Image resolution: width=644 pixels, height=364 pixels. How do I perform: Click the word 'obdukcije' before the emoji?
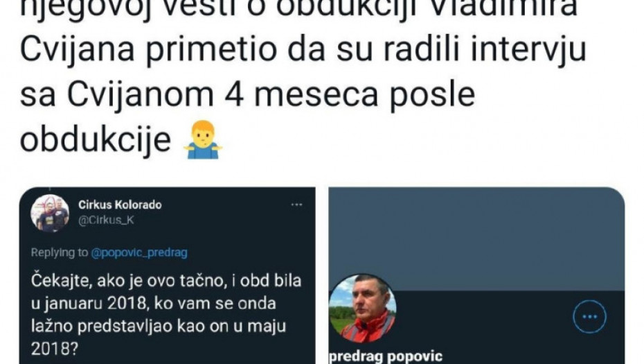(96, 140)
